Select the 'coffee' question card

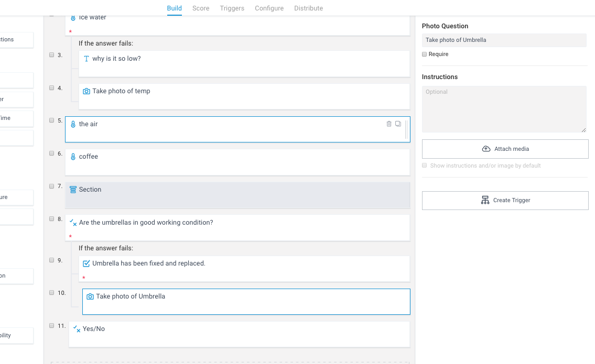(x=237, y=162)
